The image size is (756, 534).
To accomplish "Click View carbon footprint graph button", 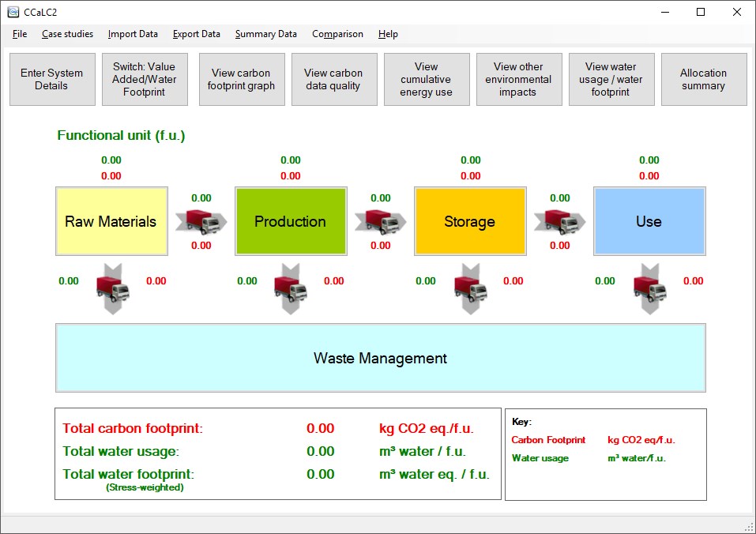I will [x=242, y=80].
